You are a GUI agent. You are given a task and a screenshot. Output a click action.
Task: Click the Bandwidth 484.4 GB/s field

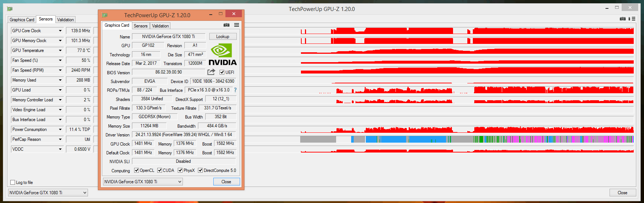[x=217, y=126]
